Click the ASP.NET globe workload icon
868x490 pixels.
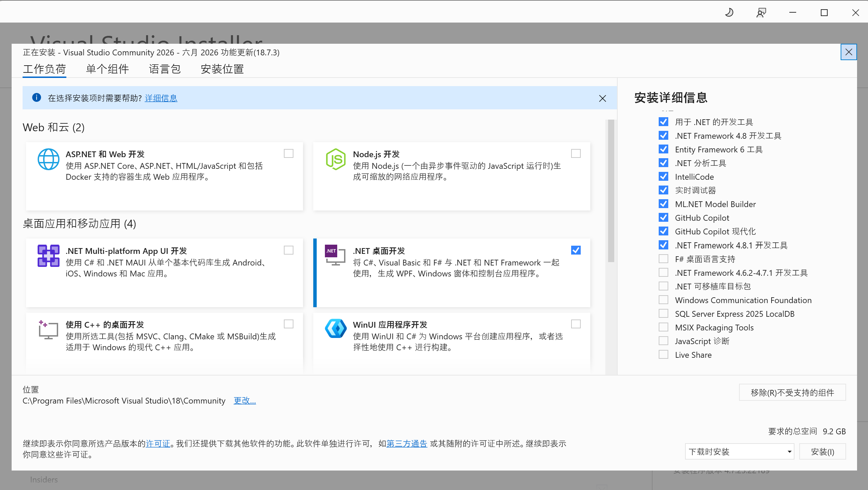[48, 159]
